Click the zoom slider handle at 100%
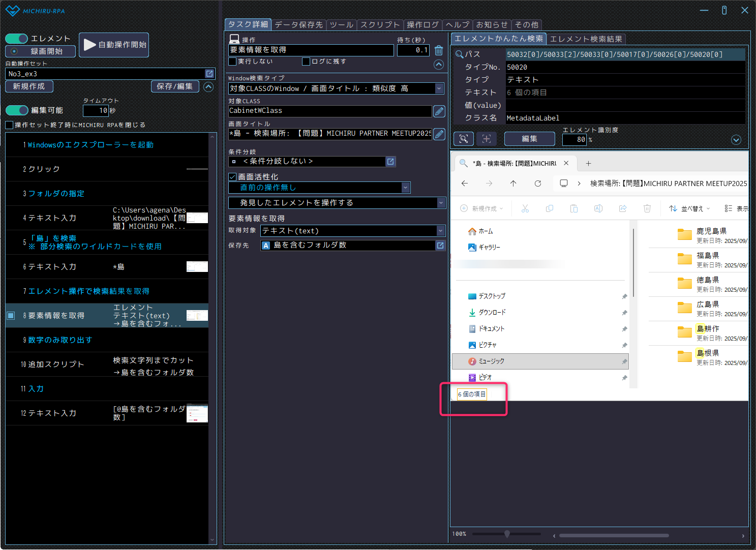Image resolution: width=756 pixels, height=550 pixels. point(507,534)
